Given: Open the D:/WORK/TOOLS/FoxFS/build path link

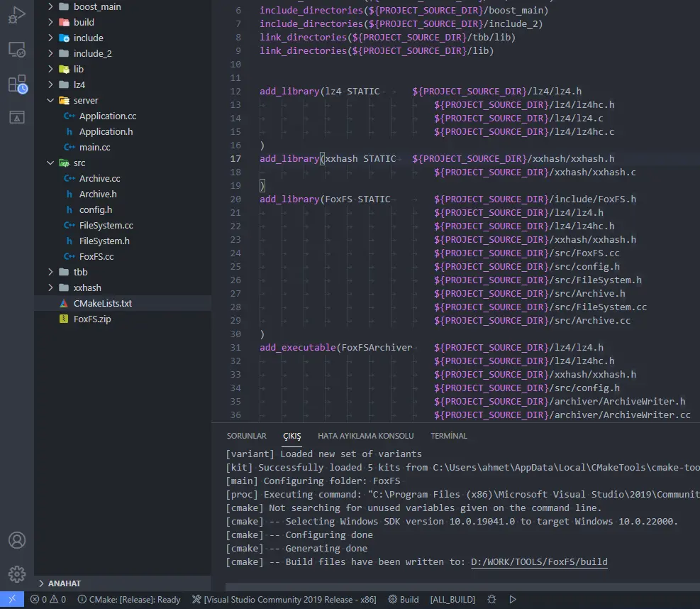Looking at the screenshot, I should [539, 561].
